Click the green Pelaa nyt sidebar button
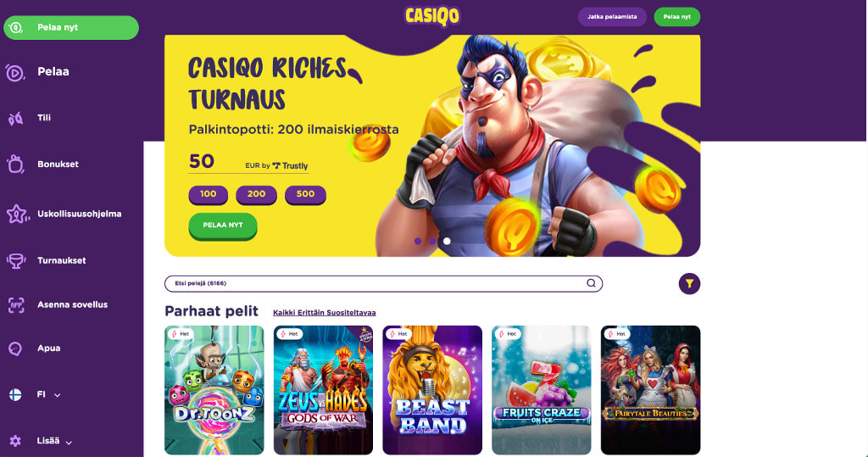This screenshot has width=868, height=457. tap(71, 28)
